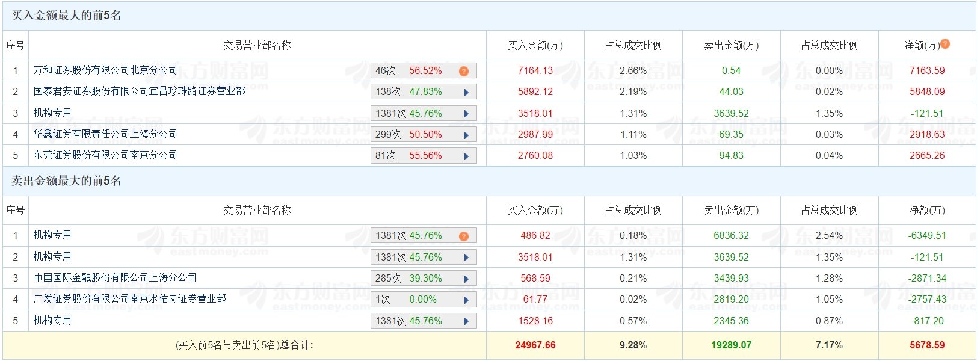Click the 46次 56.52% badge
Image resolution: width=980 pixels, height=361 pixels.
424,71
